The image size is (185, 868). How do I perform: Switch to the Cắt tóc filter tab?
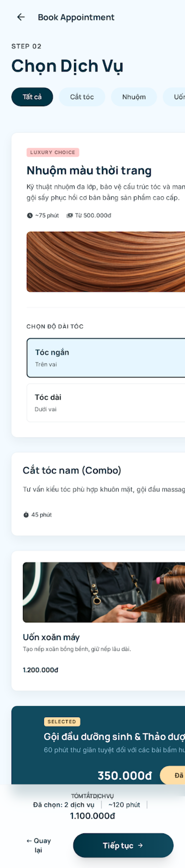(x=81, y=97)
